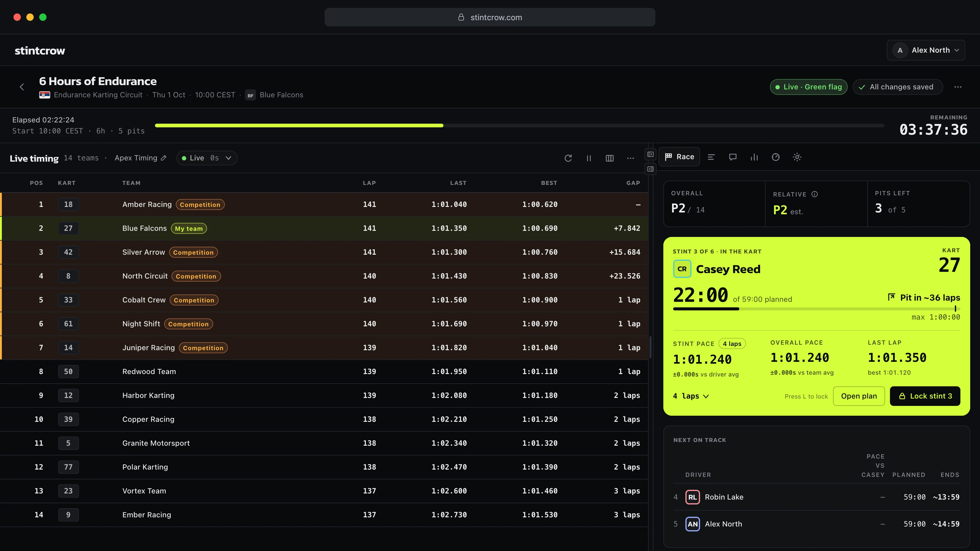Open the bar chart statistics tab
Image resolution: width=980 pixels, height=551 pixels.
754,157
